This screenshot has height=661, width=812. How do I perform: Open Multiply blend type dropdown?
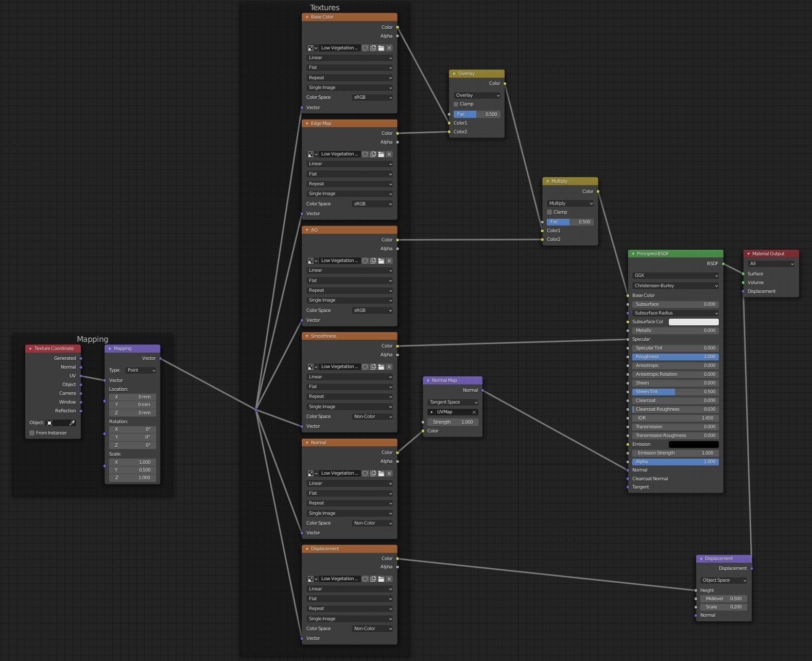tap(571, 203)
